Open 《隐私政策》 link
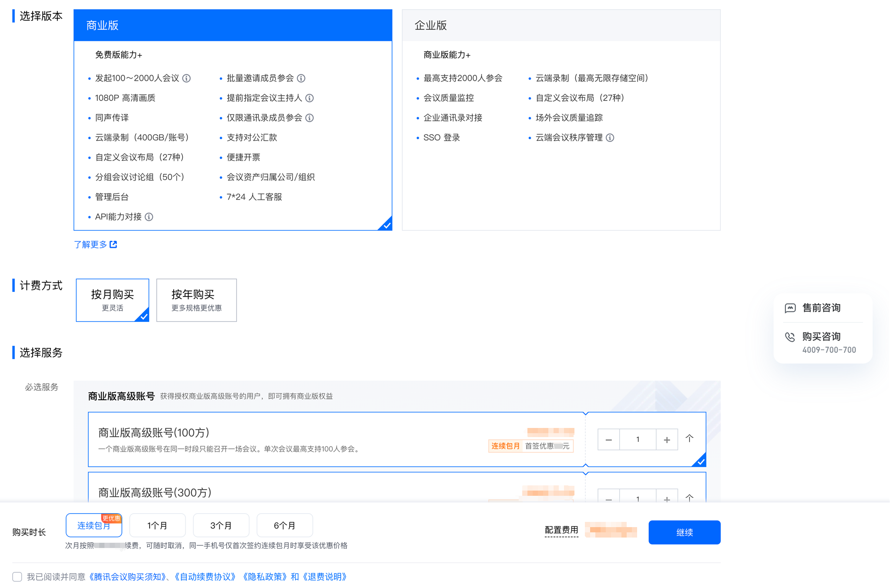Image resolution: width=893 pixels, height=588 pixels. pos(265,577)
